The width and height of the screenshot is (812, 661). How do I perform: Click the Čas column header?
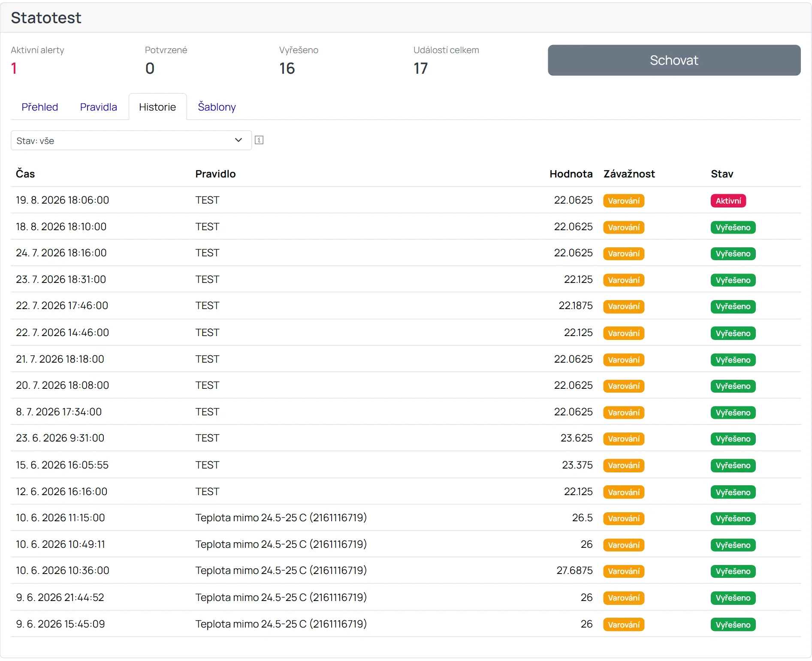click(x=25, y=174)
